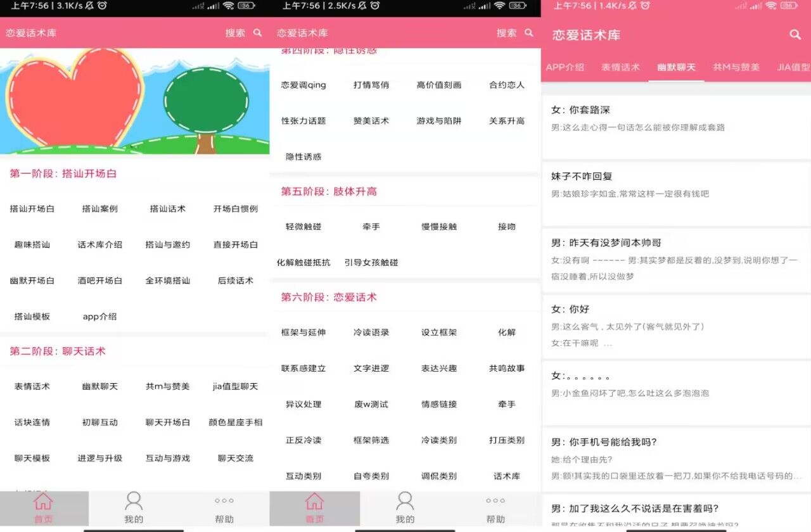Select the 废w测试 category

point(371,405)
